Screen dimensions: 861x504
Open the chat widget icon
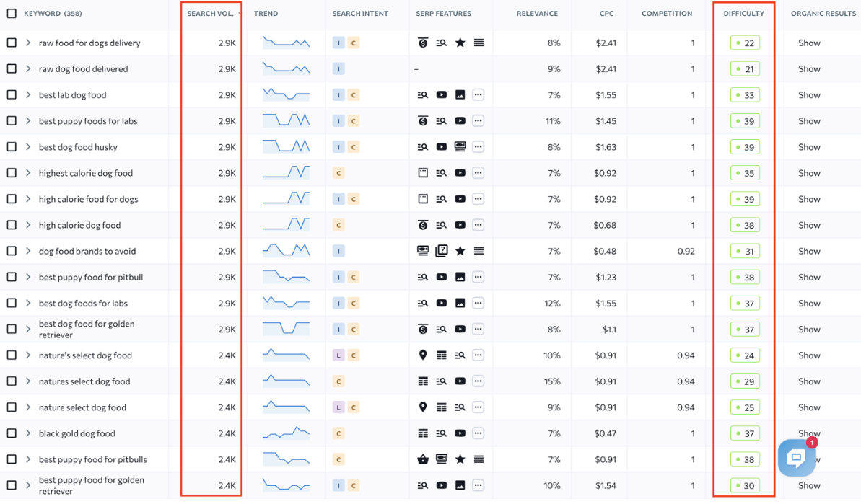pos(796,458)
